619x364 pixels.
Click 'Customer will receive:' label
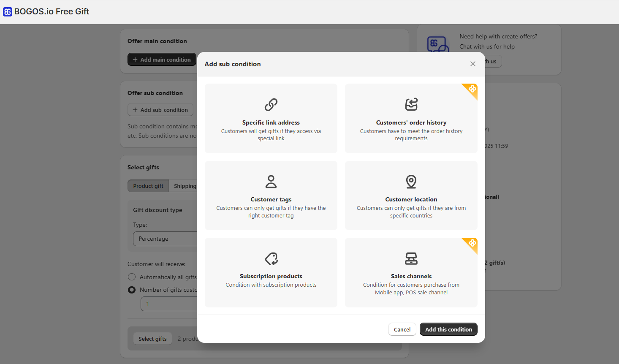[x=156, y=264]
